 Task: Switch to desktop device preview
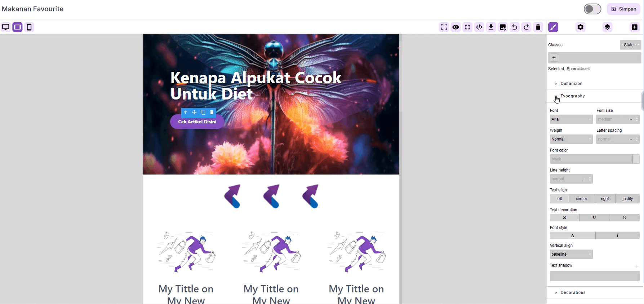pyautogui.click(x=6, y=27)
